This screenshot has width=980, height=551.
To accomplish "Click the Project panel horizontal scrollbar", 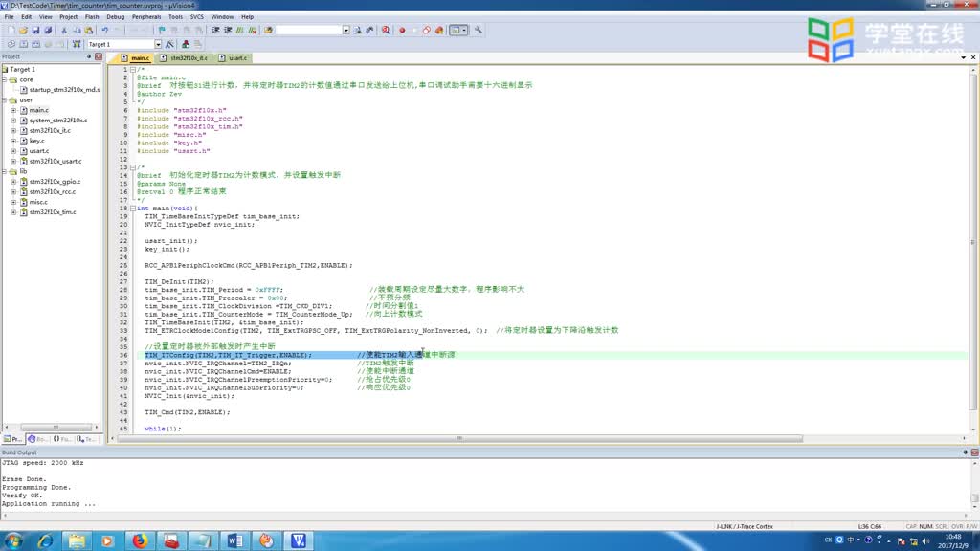I will 55,427.
